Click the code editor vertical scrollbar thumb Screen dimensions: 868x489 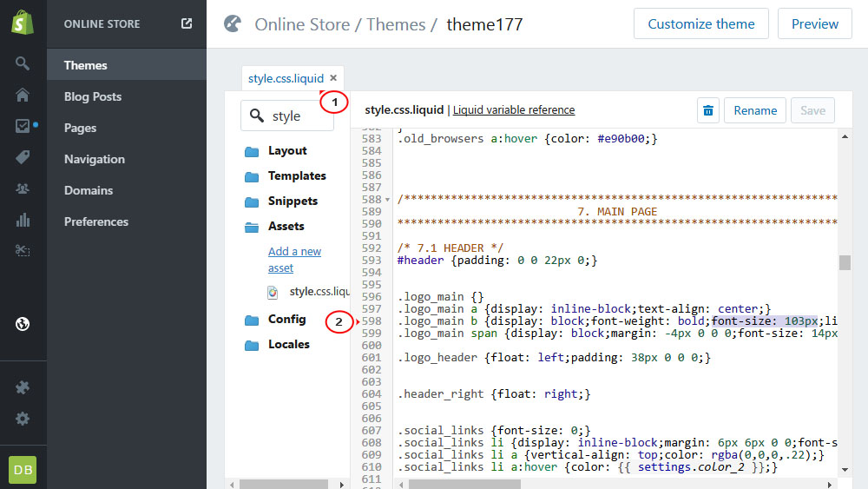(845, 262)
